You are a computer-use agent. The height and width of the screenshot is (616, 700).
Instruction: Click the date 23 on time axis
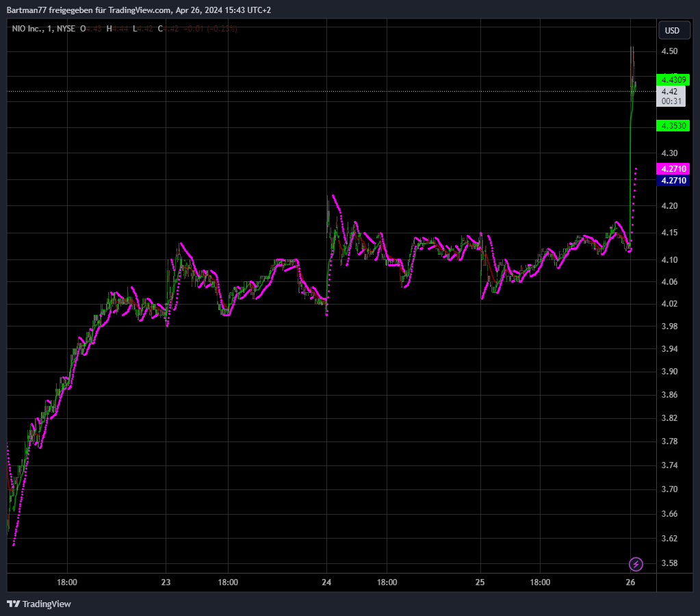pyautogui.click(x=166, y=582)
